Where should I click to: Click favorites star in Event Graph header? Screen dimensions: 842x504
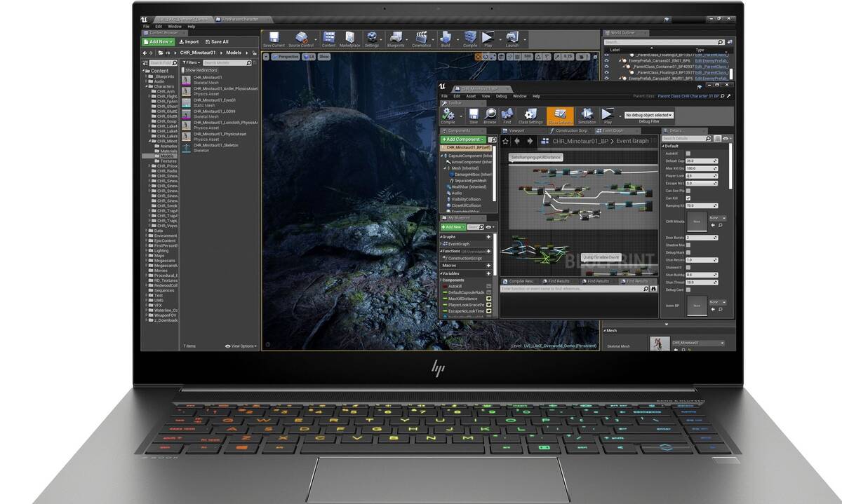tap(507, 141)
